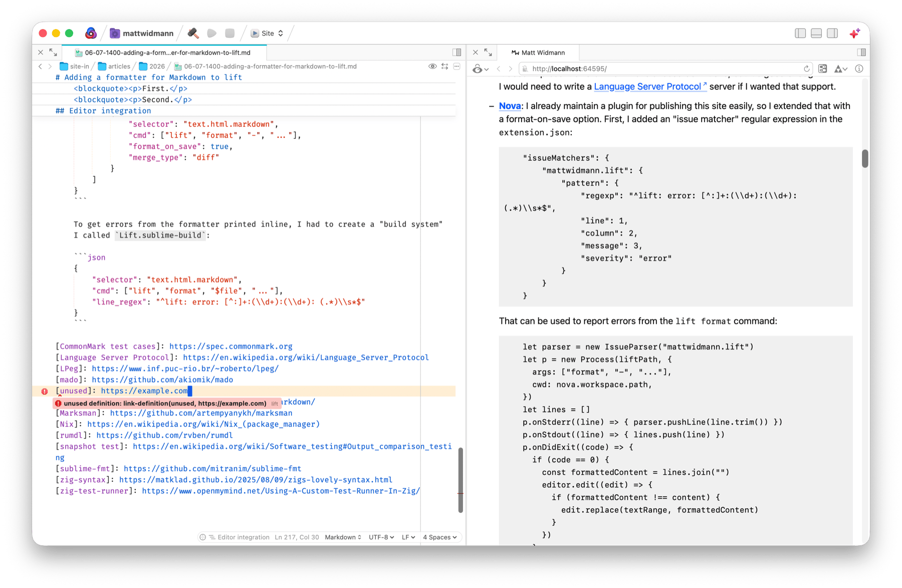Close the browser preview pane
902x588 pixels.
click(476, 52)
